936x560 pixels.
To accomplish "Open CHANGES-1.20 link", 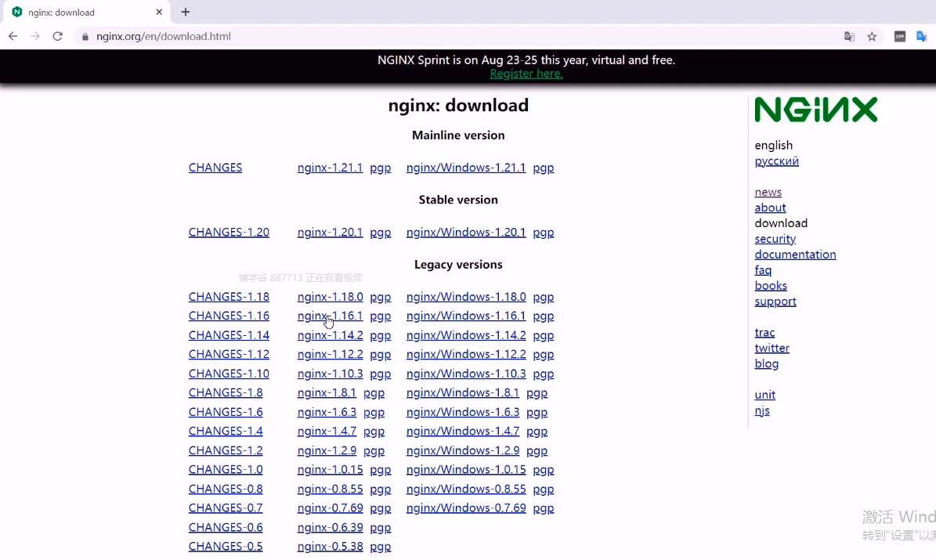I will click(229, 233).
